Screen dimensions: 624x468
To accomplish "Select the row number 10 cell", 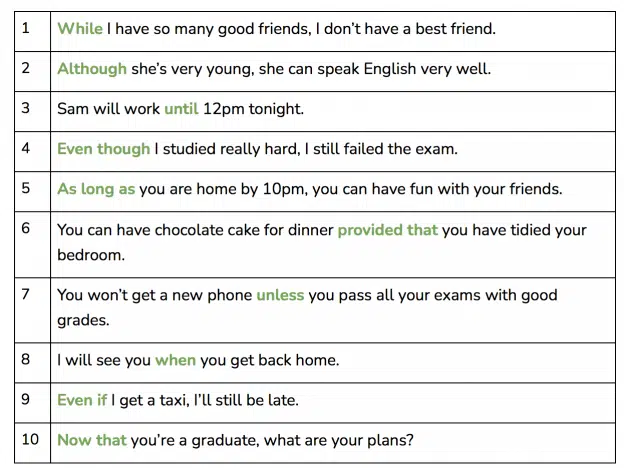I will point(33,443).
